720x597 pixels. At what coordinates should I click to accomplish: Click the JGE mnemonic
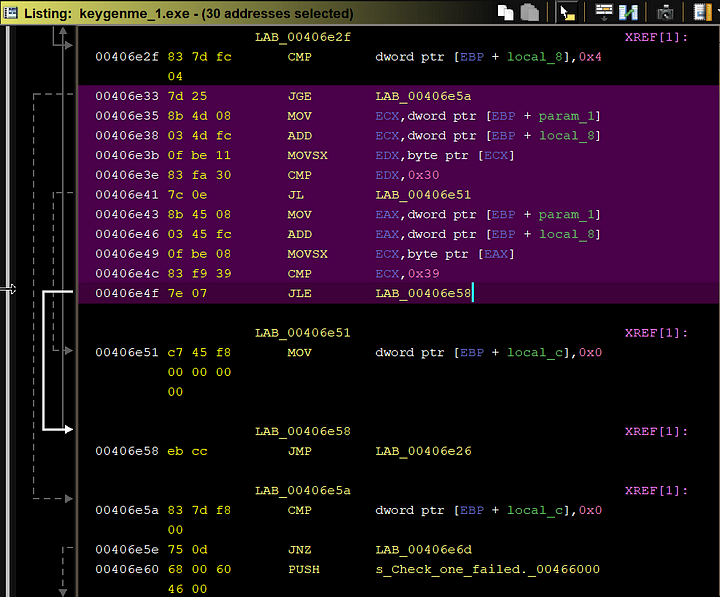299,96
